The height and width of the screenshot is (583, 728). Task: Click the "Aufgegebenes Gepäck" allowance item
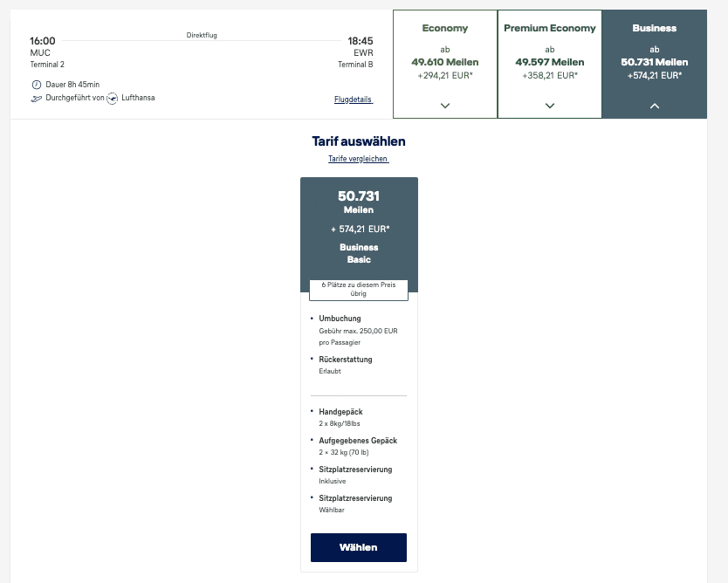click(x=358, y=441)
